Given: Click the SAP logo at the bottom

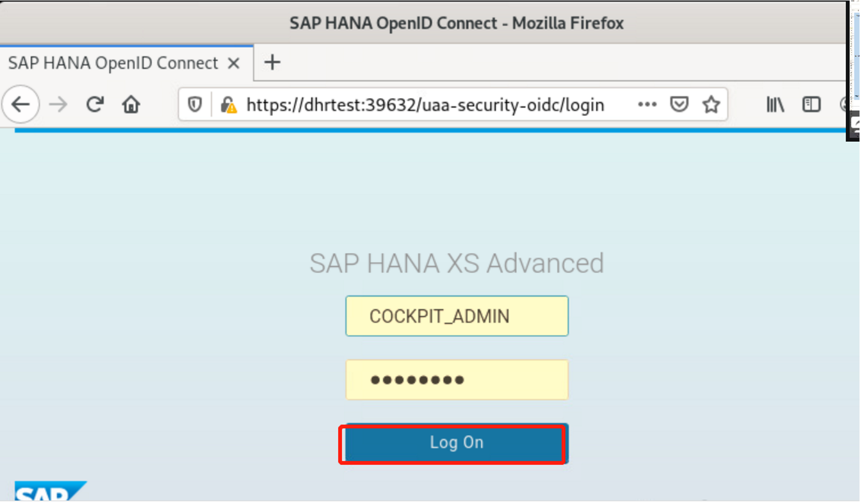Looking at the screenshot, I should click(x=46, y=492).
